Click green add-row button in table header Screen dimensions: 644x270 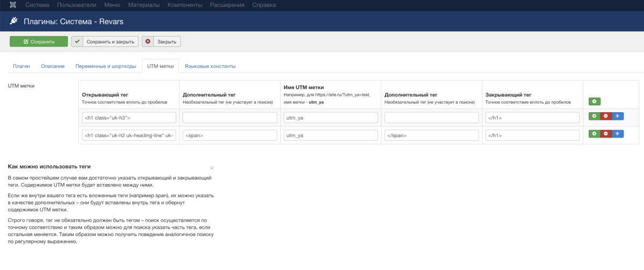[x=594, y=101]
